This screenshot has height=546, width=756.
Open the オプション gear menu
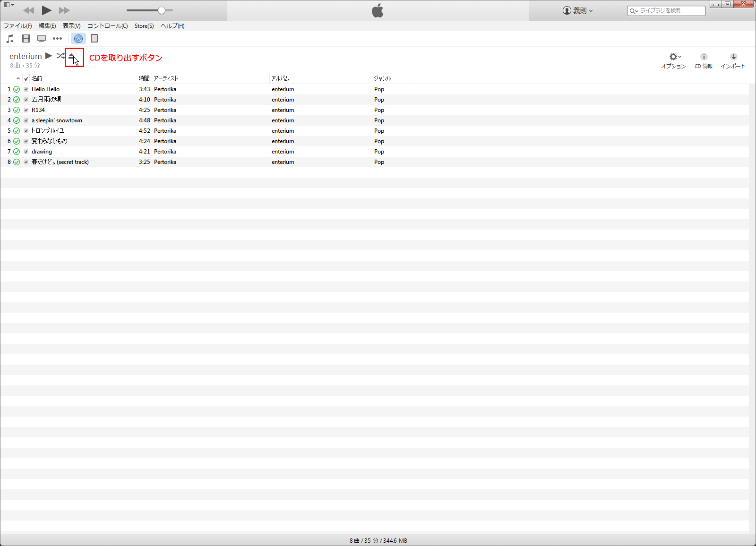[x=673, y=60]
